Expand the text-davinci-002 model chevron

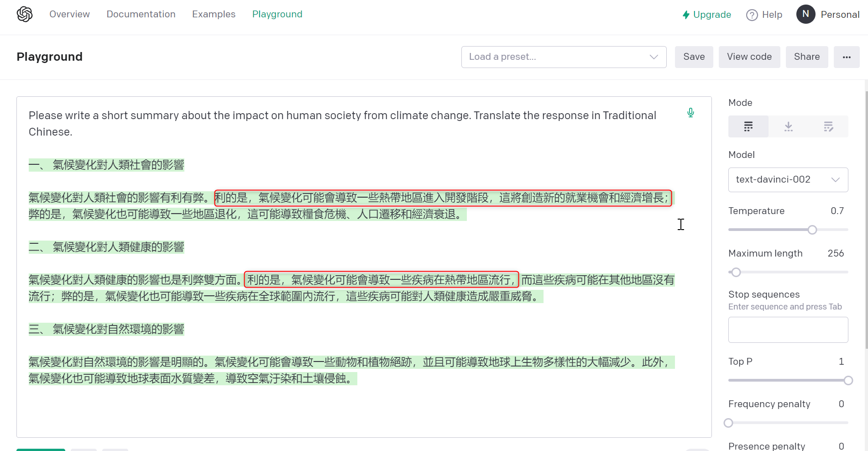(836, 179)
